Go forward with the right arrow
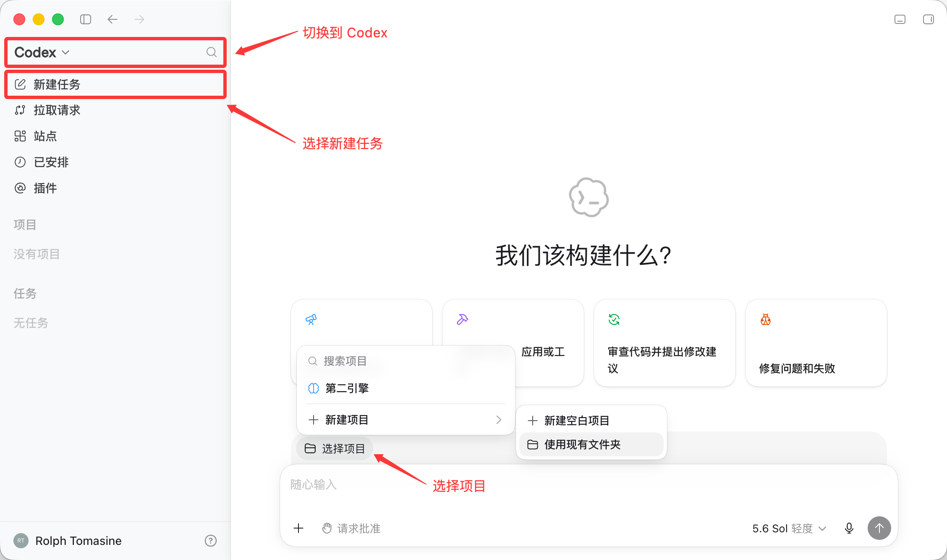The width and height of the screenshot is (947, 560). (x=139, y=19)
